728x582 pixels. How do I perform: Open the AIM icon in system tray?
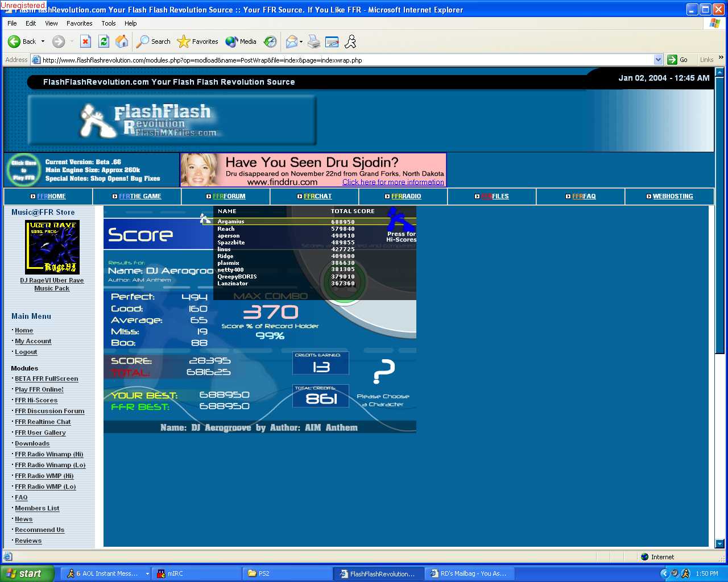tap(685, 573)
